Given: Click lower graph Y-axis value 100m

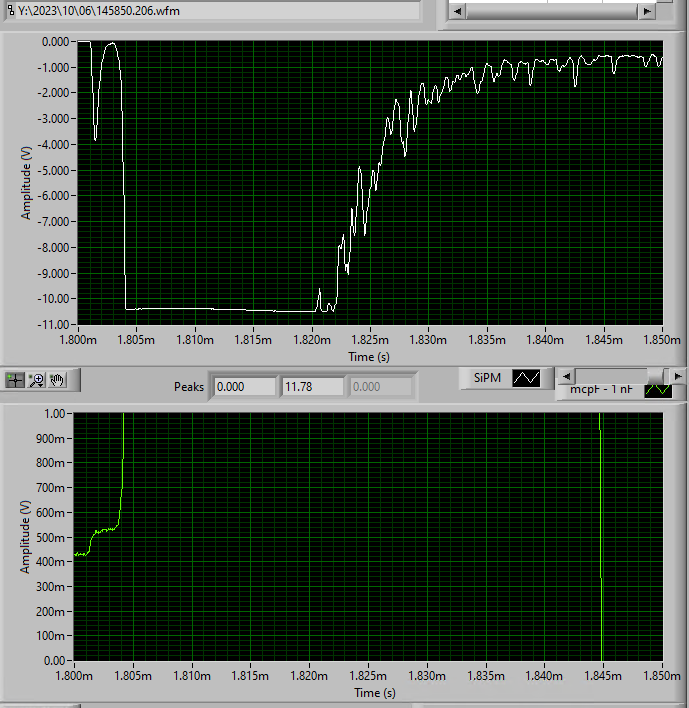Looking at the screenshot, I should click(x=50, y=636).
